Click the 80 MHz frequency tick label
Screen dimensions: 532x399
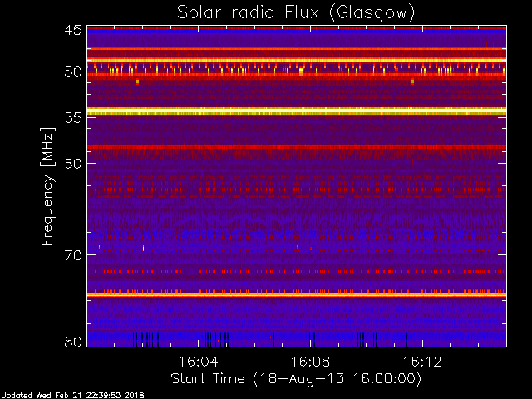pyautogui.click(x=73, y=342)
